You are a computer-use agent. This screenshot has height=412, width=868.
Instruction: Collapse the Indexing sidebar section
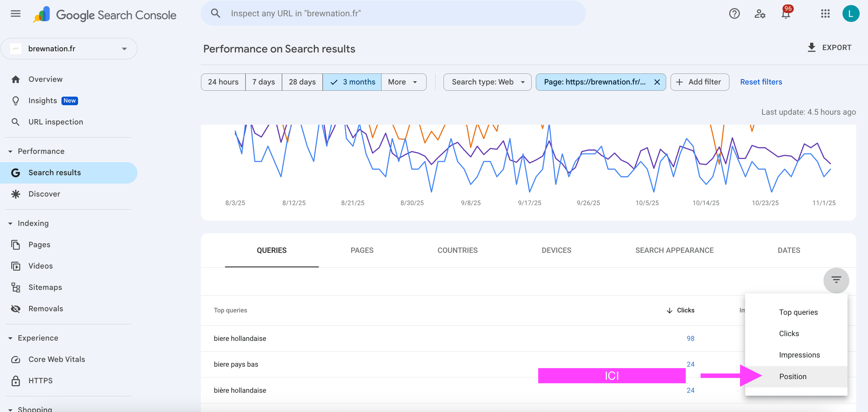pos(10,223)
